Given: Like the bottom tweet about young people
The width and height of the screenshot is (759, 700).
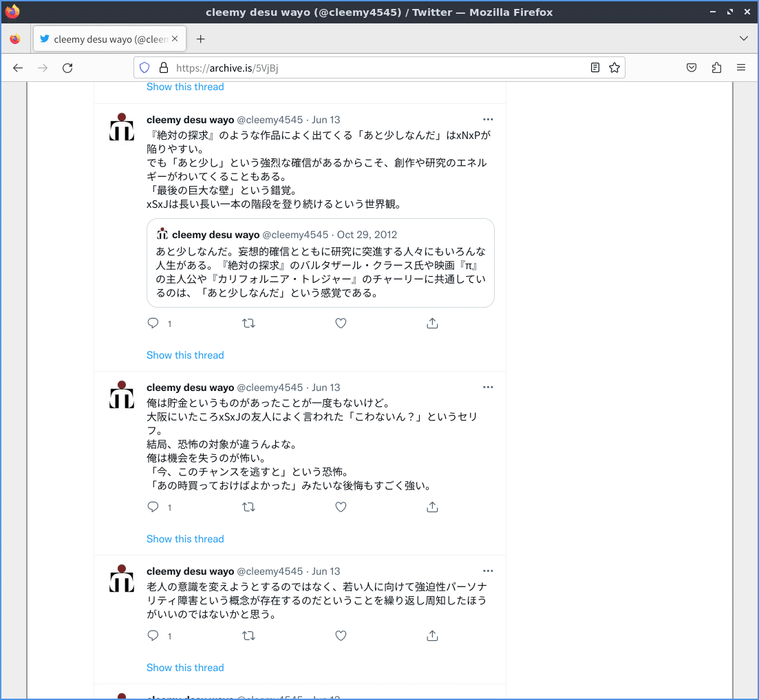Looking at the screenshot, I should point(341,635).
